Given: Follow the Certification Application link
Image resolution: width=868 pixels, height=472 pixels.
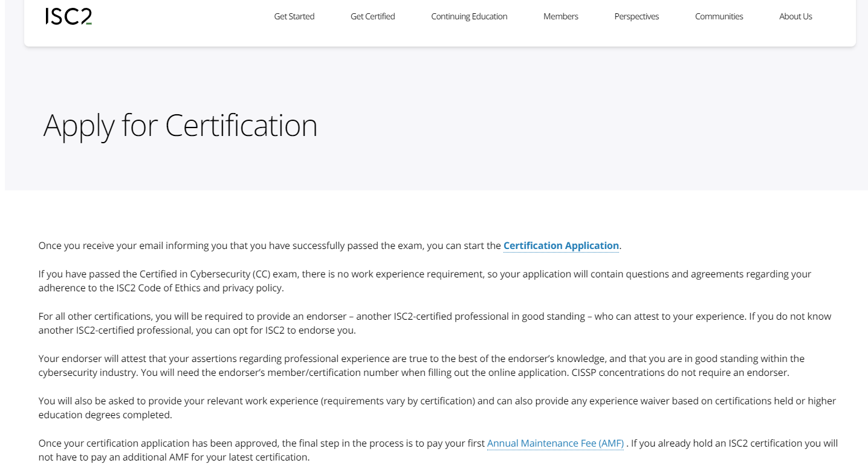Looking at the screenshot, I should (x=561, y=245).
